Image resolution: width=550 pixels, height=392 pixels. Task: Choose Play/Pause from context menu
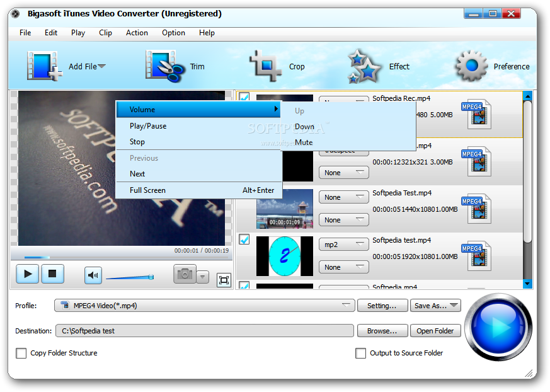click(198, 126)
